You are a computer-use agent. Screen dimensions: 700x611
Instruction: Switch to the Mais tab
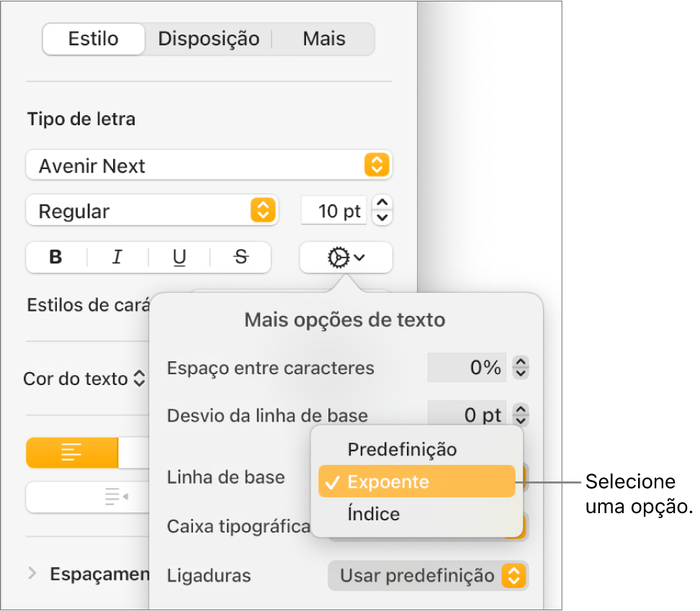pos(324,39)
